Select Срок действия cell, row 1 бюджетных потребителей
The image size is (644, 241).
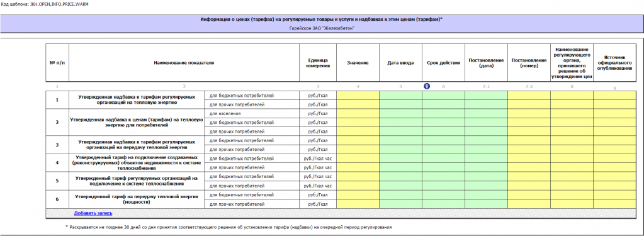coord(444,96)
